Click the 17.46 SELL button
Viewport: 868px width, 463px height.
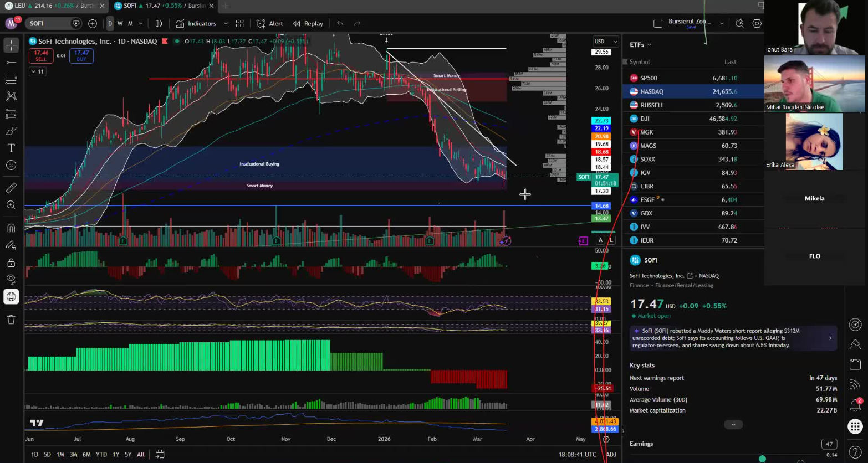tap(41, 55)
